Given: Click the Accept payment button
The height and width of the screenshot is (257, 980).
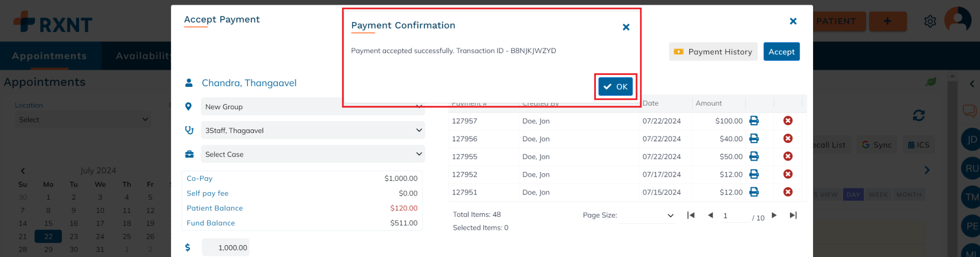Looking at the screenshot, I should [781, 52].
